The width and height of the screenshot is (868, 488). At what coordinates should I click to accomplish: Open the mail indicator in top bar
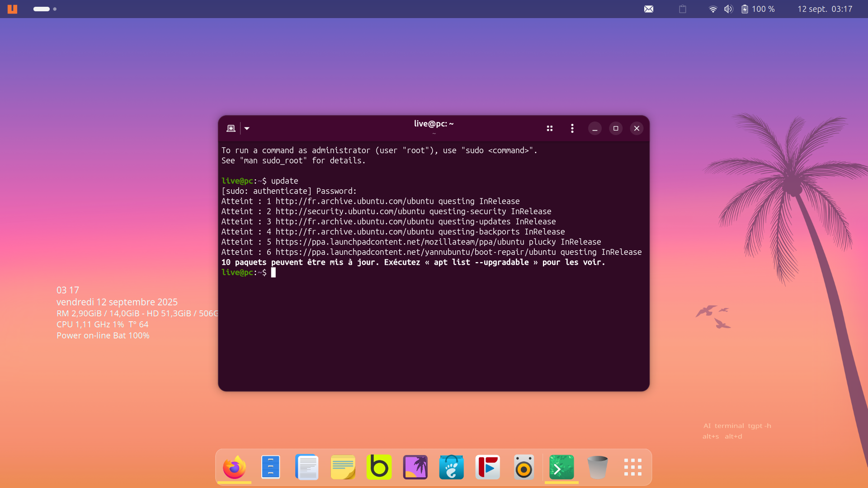pyautogui.click(x=649, y=9)
